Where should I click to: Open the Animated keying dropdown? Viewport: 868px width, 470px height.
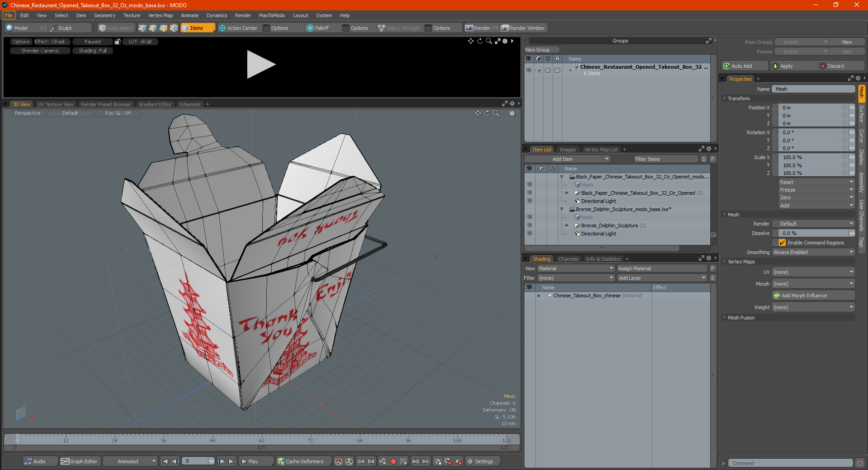click(130, 461)
